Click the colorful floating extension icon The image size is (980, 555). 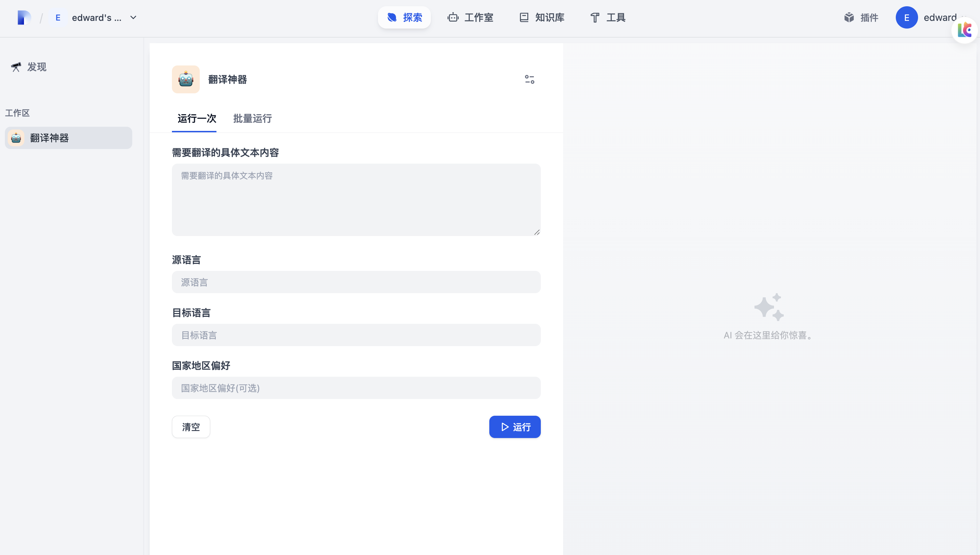click(x=965, y=30)
